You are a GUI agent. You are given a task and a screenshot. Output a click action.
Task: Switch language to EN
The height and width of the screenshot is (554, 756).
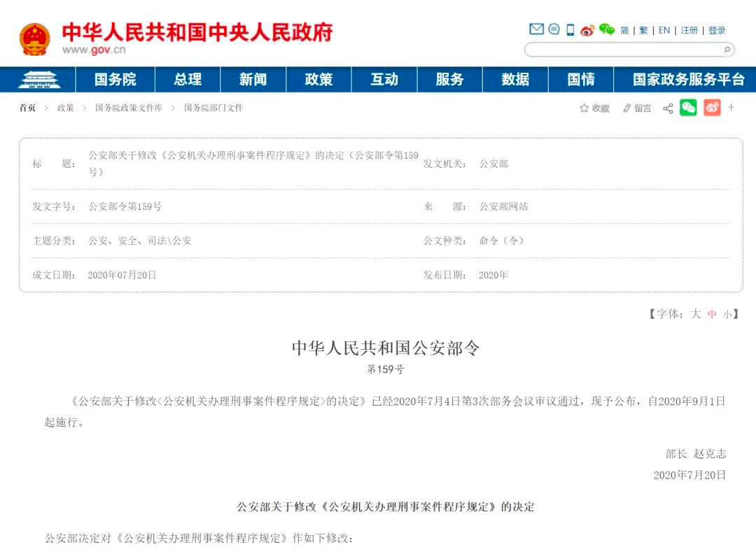[x=664, y=30]
